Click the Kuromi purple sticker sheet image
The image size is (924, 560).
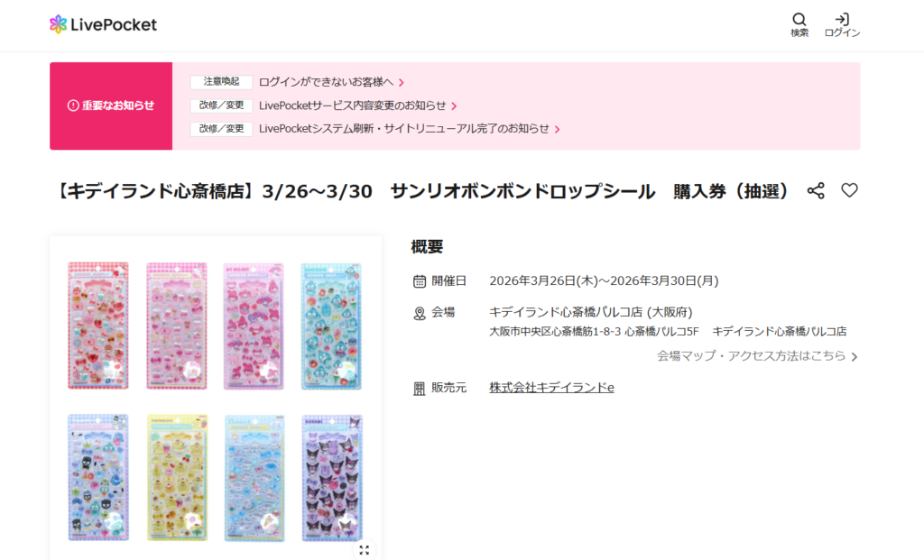pos(332,478)
